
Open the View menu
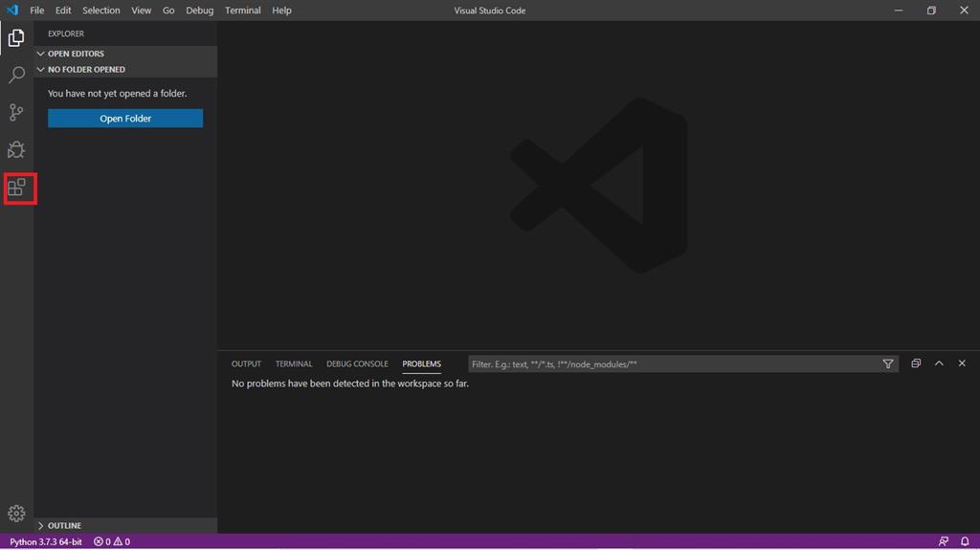(x=142, y=10)
